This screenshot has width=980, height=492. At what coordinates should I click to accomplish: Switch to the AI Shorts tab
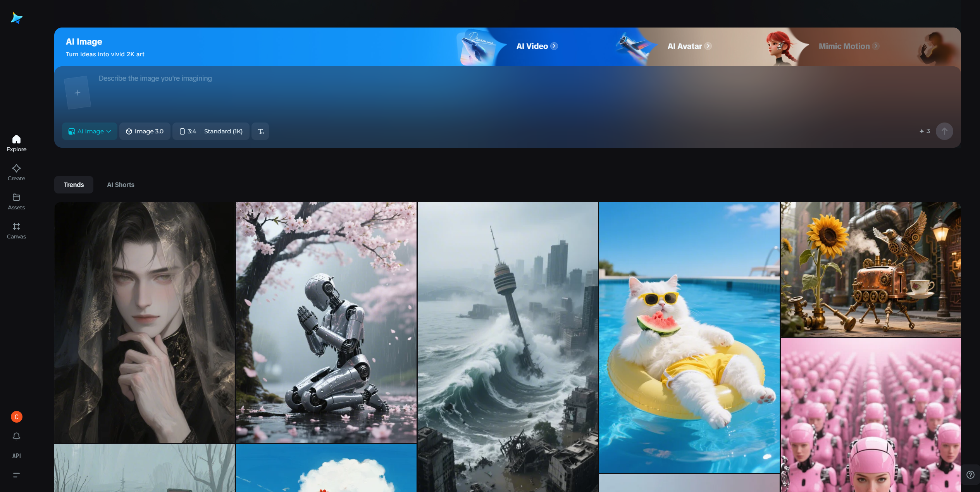(121, 185)
